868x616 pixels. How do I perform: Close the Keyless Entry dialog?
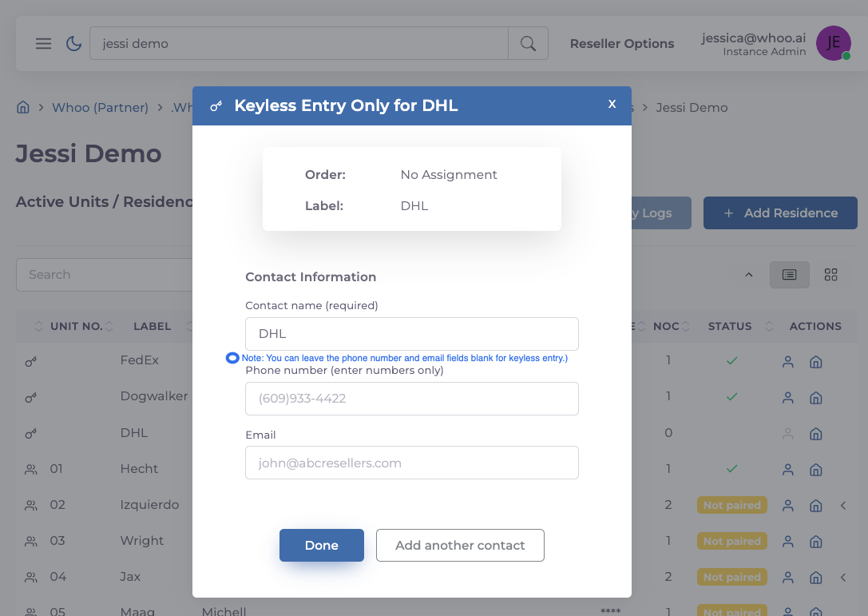coord(612,104)
